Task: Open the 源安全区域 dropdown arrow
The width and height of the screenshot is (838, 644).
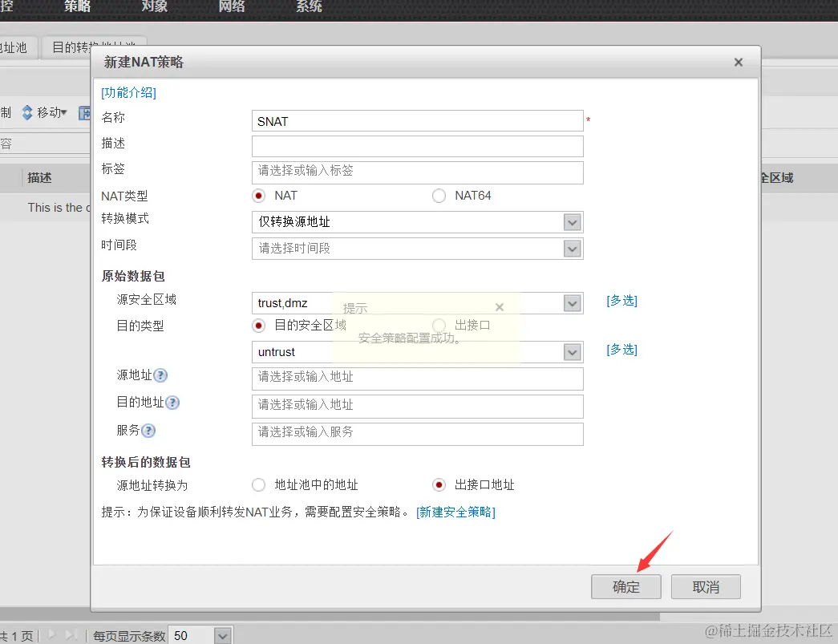Action: click(x=572, y=304)
